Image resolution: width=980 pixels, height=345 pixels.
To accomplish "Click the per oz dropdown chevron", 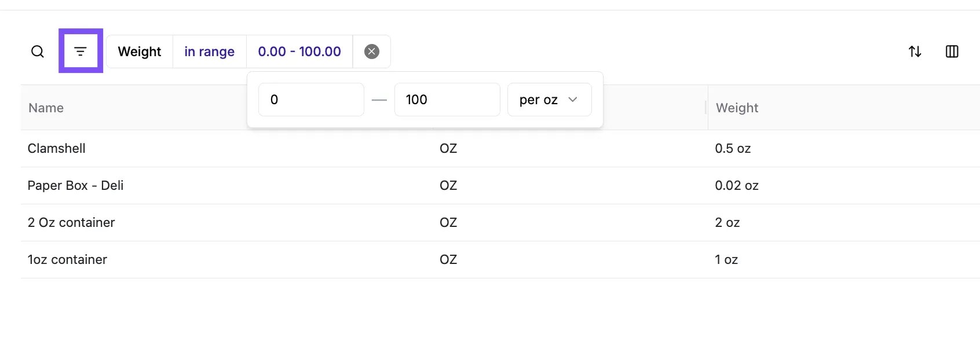I will click(x=573, y=100).
